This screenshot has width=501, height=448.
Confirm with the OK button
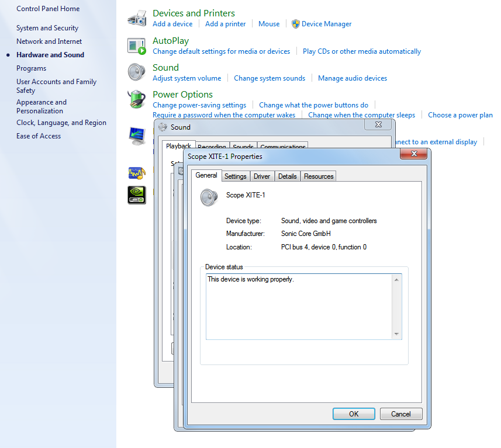[x=354, y=414]
